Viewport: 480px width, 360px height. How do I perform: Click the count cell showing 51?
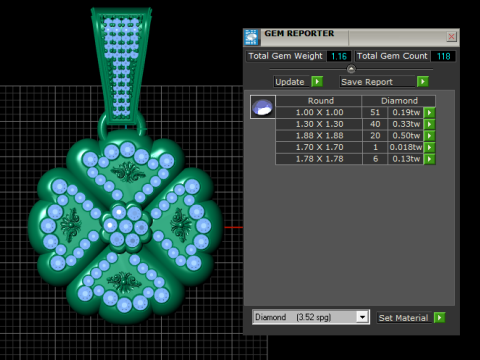375,112
